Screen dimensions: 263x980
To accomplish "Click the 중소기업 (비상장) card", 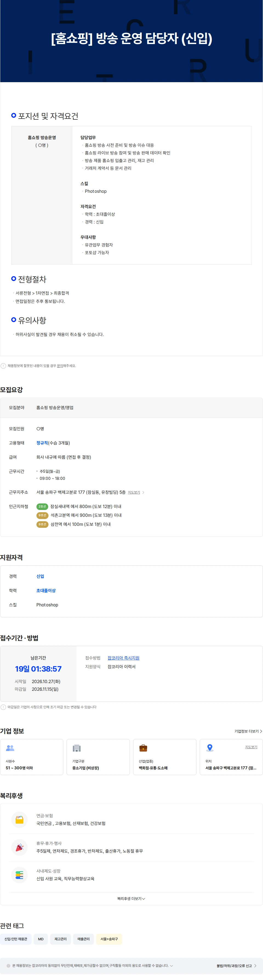I will 98,757.
